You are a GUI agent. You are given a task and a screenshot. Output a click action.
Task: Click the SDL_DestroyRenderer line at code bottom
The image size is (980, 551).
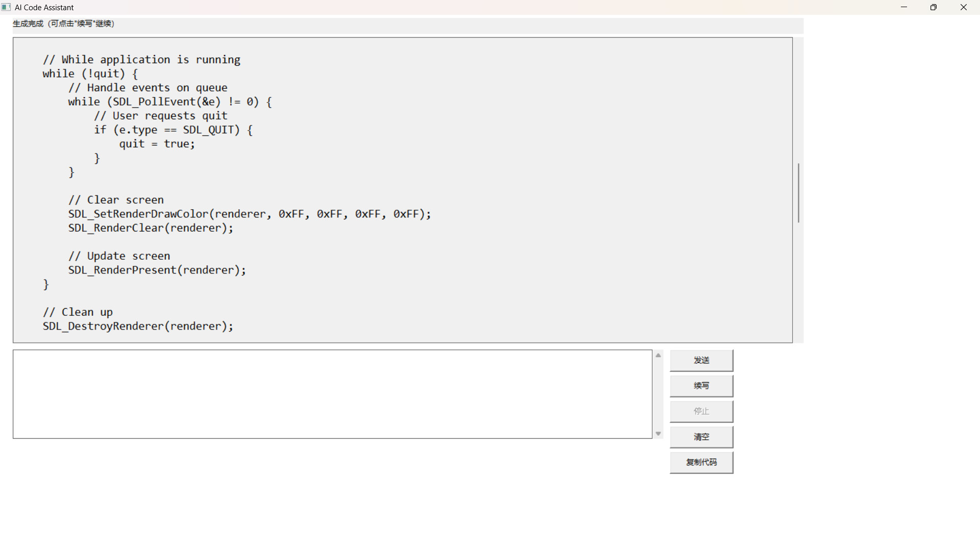(x=138, y=326)
